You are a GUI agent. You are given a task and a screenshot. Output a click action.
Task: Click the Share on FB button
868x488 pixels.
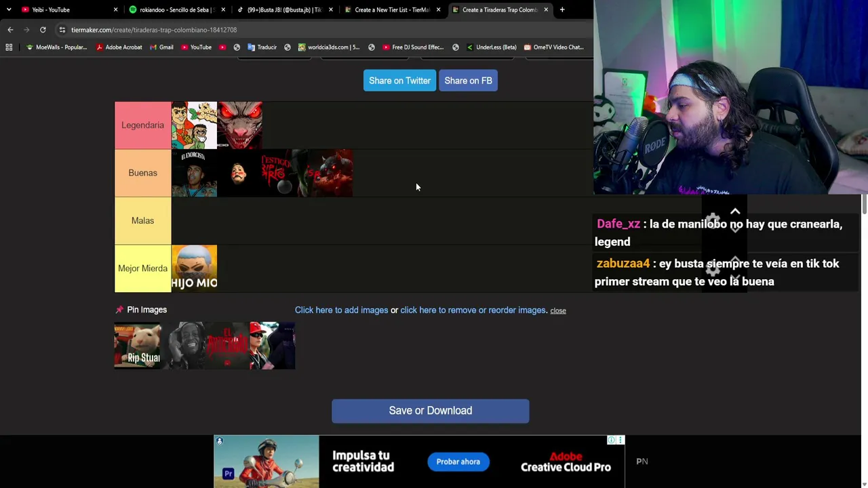[468, 81]
